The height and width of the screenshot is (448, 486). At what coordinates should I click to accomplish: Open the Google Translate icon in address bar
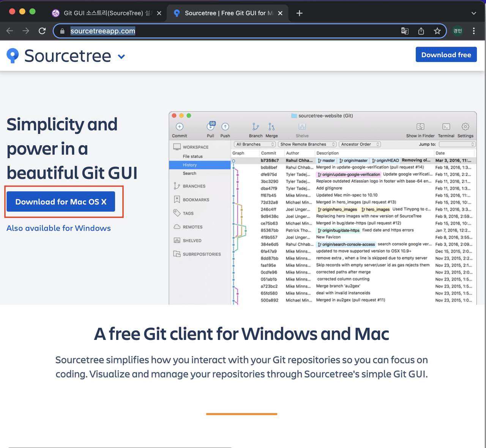405,31
